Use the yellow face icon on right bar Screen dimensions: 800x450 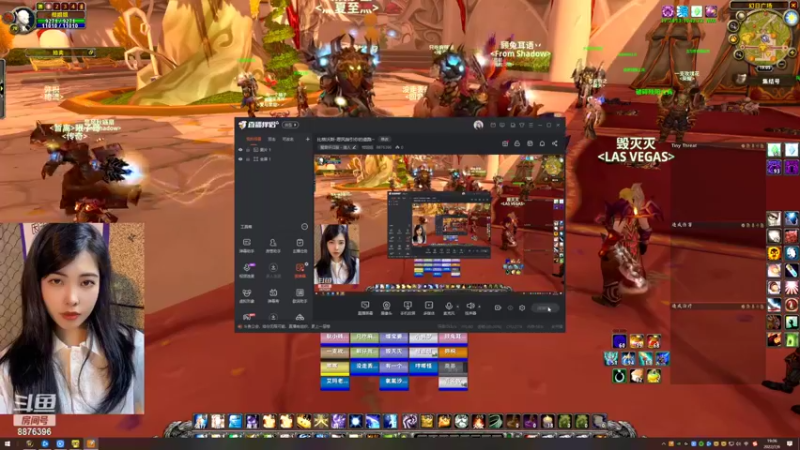773,253
